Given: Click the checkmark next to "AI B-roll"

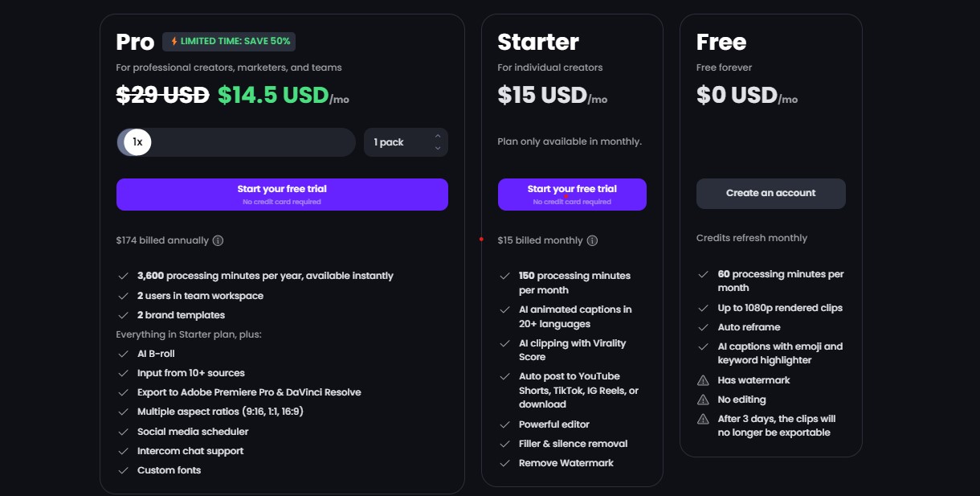Looking at the screenshot, I should pyautogui.click(x=125, y=353).
